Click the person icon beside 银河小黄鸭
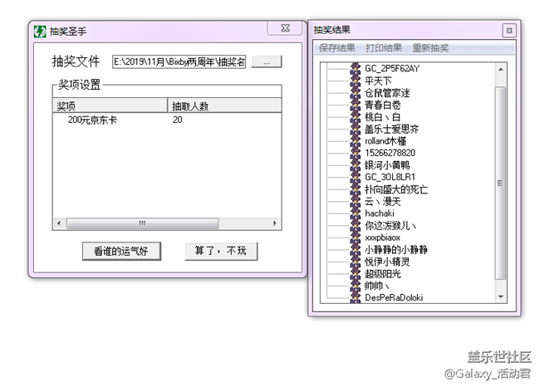Image resolution: width=540 pixels, height=392 pixels. [356, 165]
